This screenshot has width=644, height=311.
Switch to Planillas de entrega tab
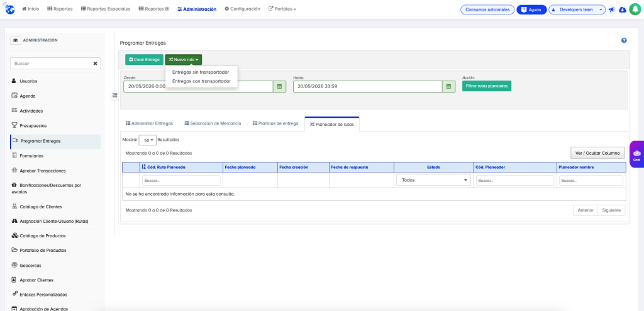(x=275, y=123)
